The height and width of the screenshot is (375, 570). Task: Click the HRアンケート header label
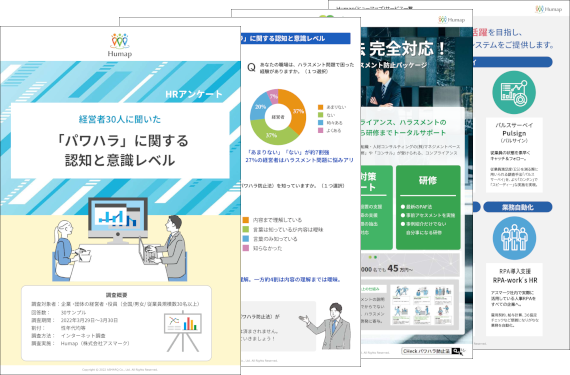pyautogui.click(x=193, y=94)
